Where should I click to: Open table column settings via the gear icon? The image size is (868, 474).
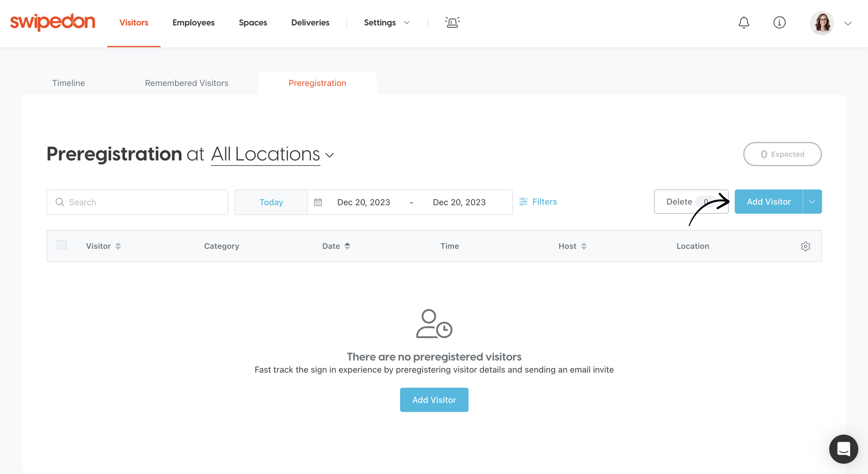click(806, 246)
